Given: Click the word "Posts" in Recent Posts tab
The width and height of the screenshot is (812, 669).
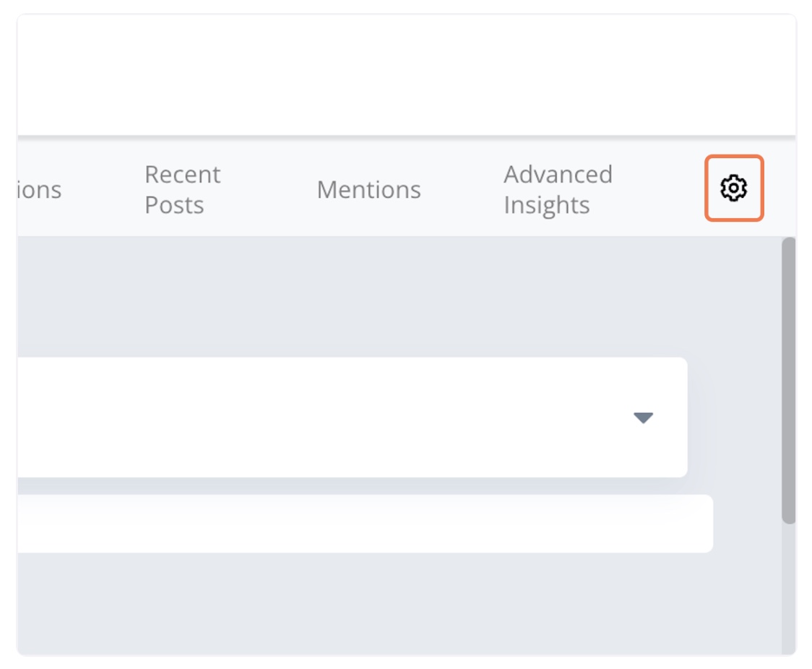Looking at the screenshot, I should [x=174, y=205].
